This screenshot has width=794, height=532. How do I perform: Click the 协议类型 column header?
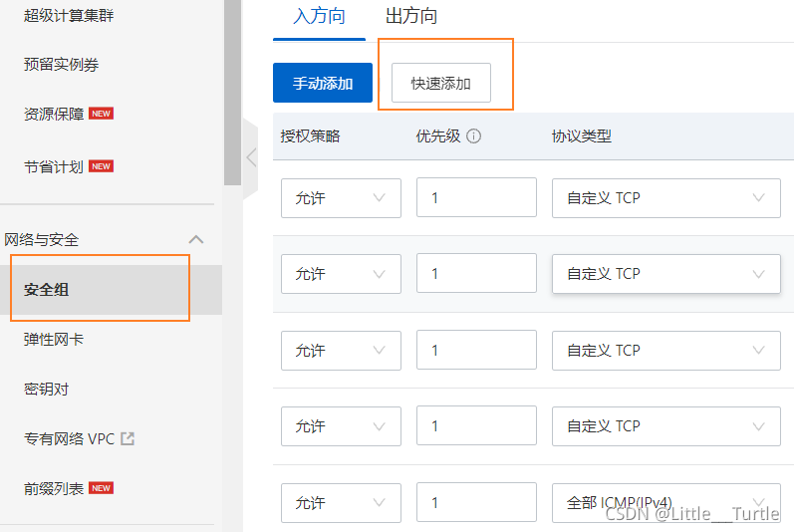(x=582, y=135)
